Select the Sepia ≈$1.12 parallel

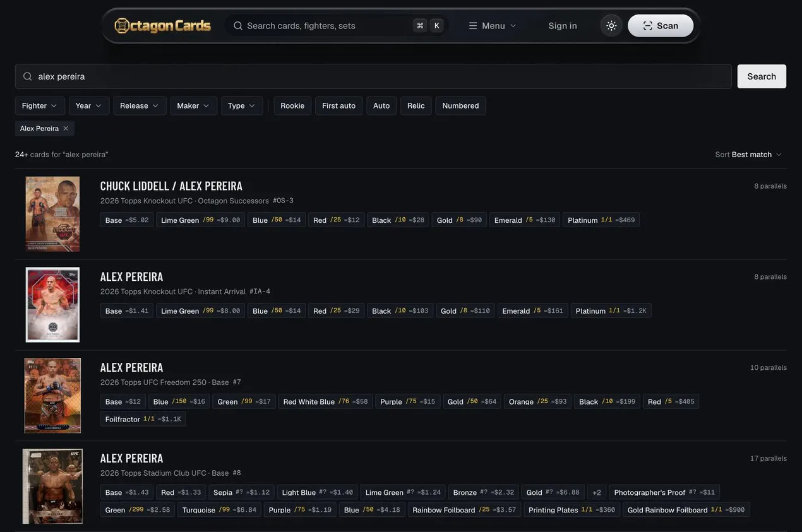pyautogui.click(x=241, y=493)
